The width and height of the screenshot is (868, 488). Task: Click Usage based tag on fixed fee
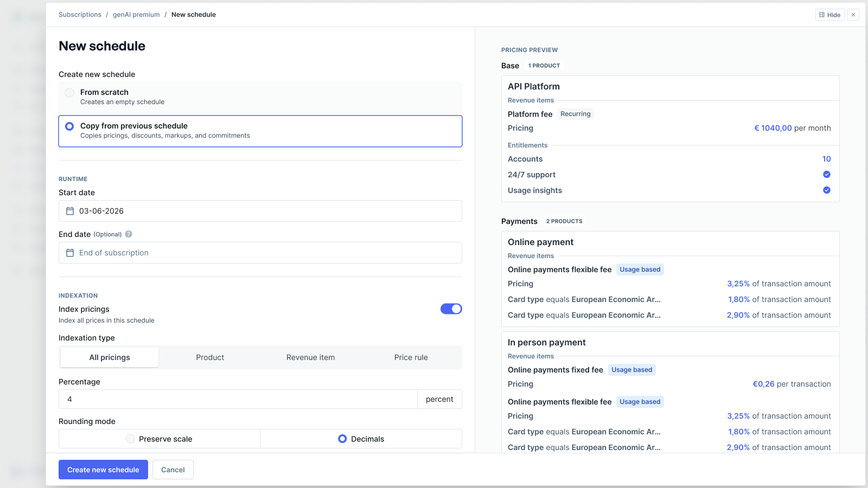coord(632,370)
